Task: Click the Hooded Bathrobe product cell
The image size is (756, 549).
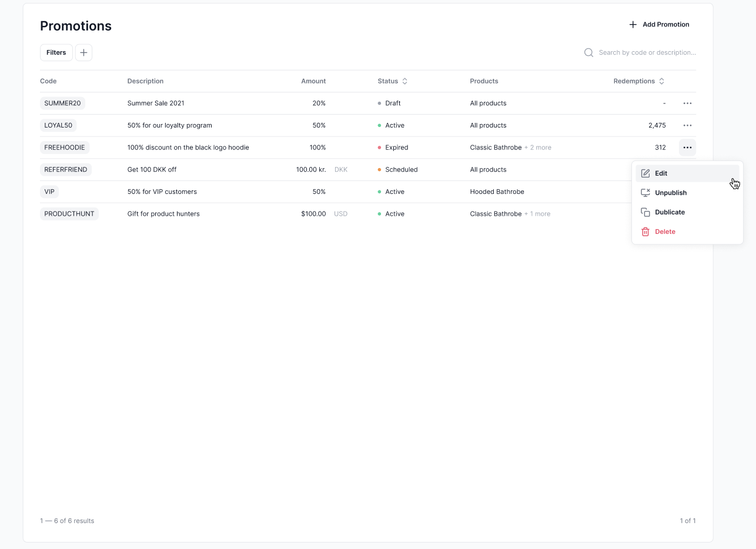Action: (x=497, y=192)
